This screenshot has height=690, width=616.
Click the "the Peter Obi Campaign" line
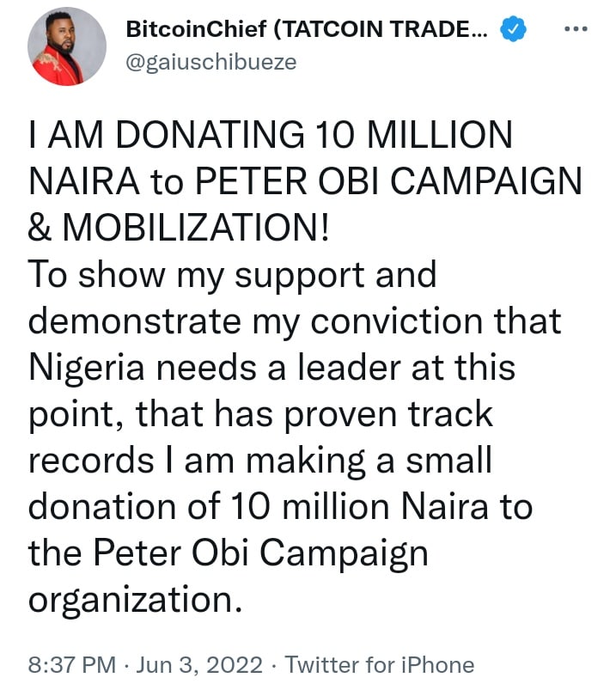pos(228,553)
